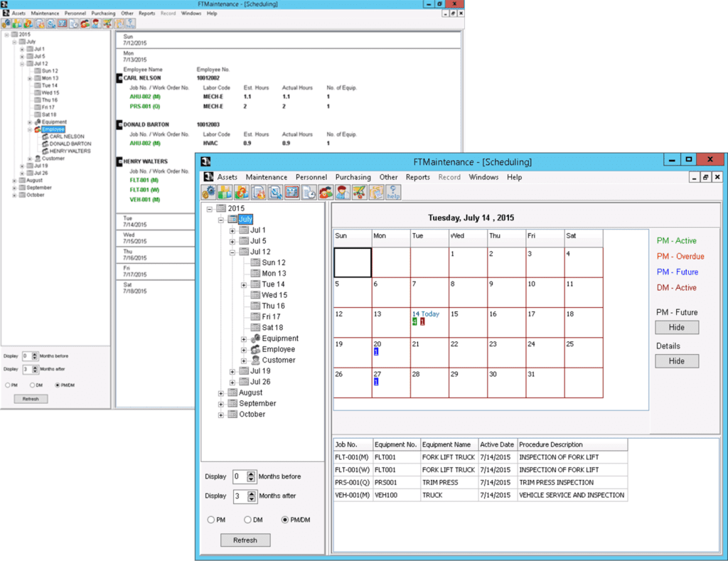Click the shopping cart icon in back window toolbar
The image size is (728, 561).
pyautogui.click(x=107, y=23)
